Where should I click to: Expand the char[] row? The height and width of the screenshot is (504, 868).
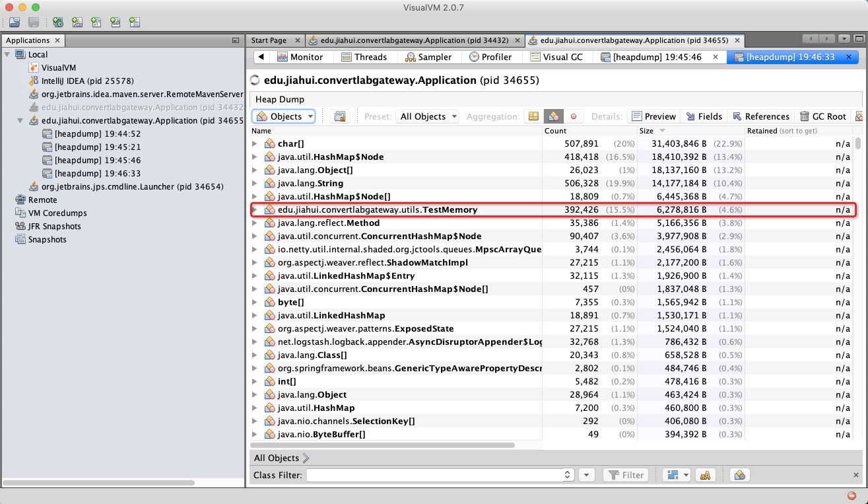coord(255,143)
